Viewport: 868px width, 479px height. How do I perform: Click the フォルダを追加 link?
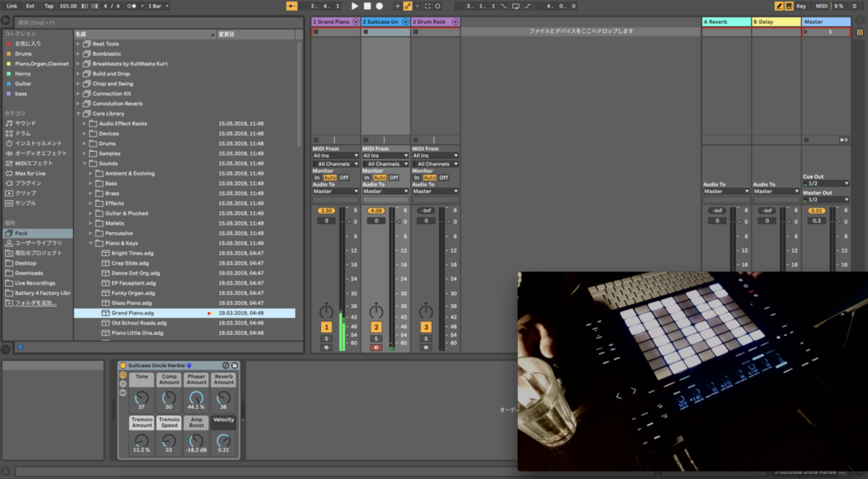click(x=34, y=303)
